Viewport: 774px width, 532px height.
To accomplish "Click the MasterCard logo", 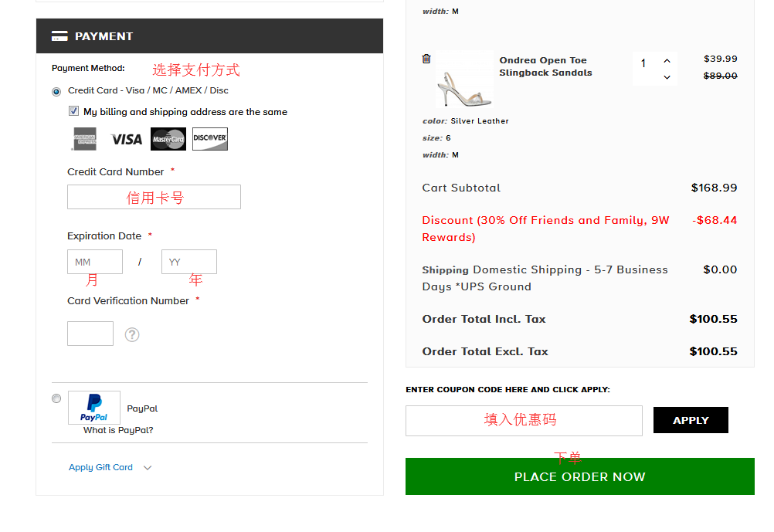I will pos(168,139).
